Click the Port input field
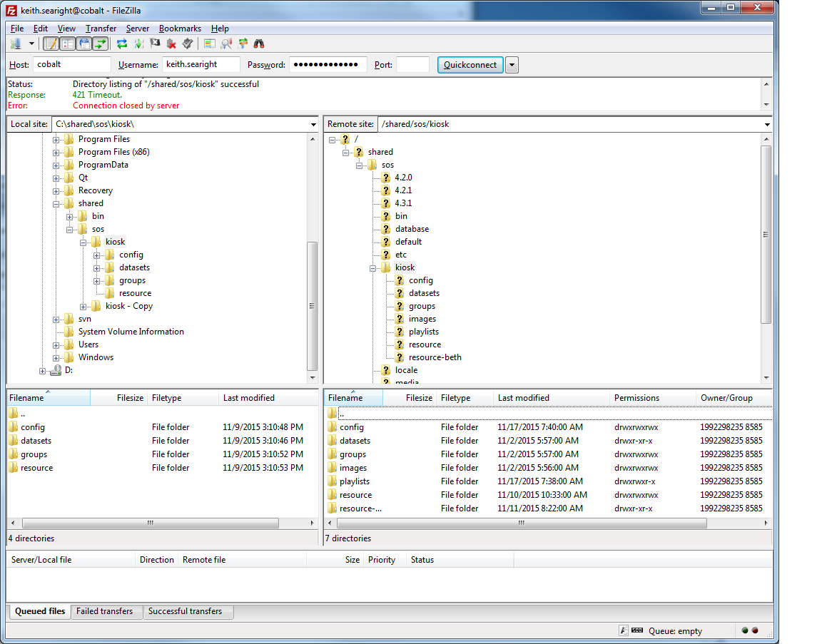 [412, 64]
